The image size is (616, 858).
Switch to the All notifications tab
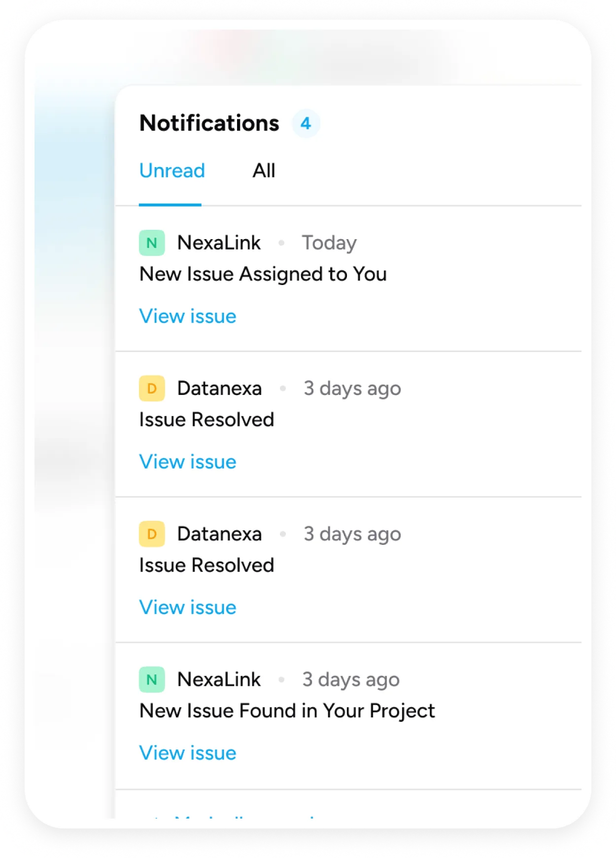264,171
